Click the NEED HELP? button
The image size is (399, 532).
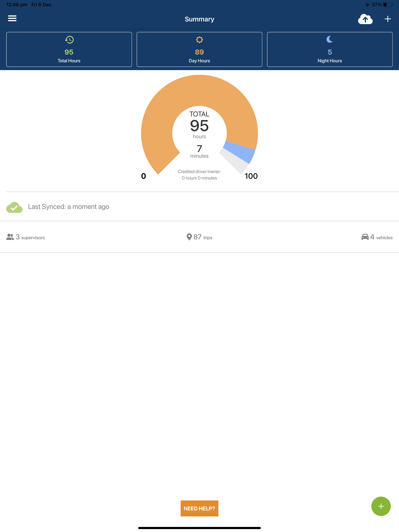(x=199, y=508)
